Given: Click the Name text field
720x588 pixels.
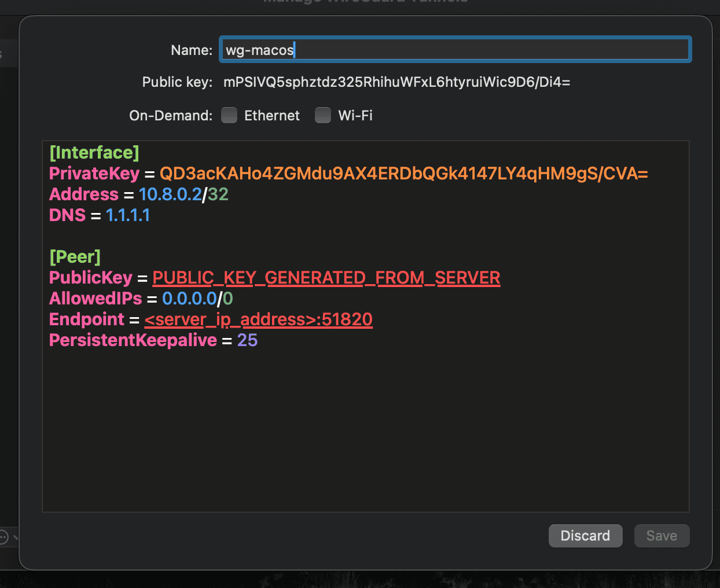Looking at the screenshot, I should tap(454, 49).
